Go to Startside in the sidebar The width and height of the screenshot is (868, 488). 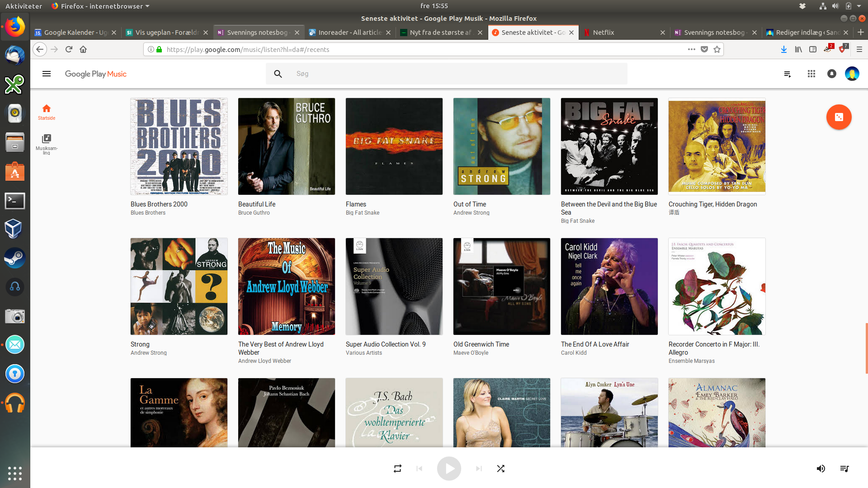[47, 112]
